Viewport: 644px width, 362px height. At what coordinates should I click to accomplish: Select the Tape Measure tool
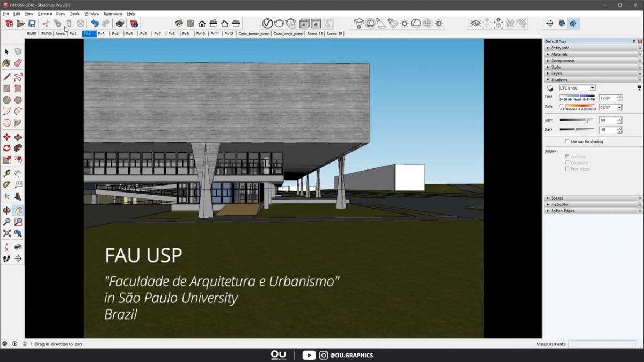(x=6, y=173)
